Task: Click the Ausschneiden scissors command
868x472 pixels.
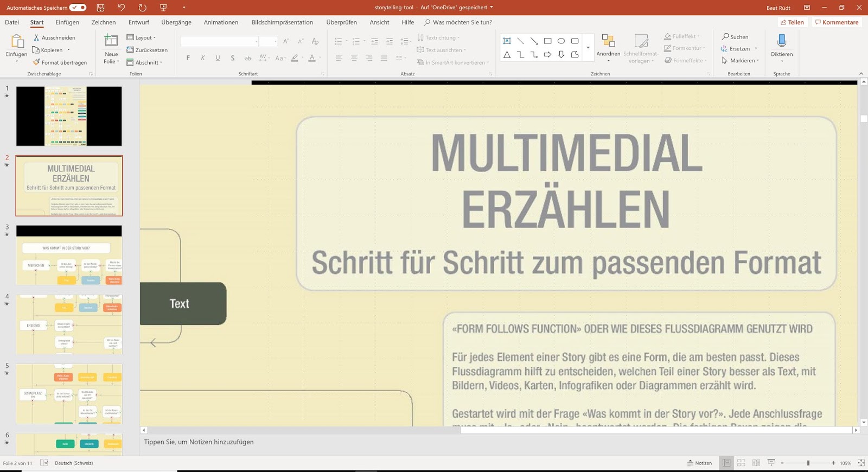Action: (x=54, y=37)
